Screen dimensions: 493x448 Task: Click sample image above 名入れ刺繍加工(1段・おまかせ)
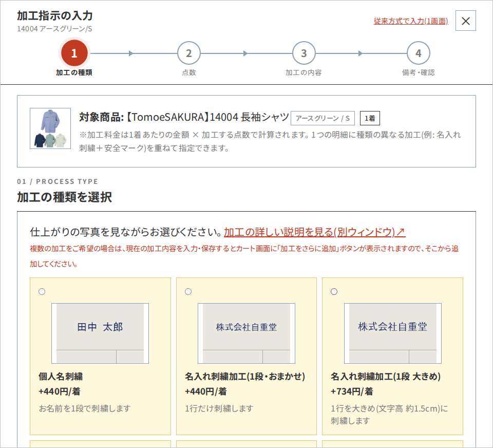pos(246,333)
